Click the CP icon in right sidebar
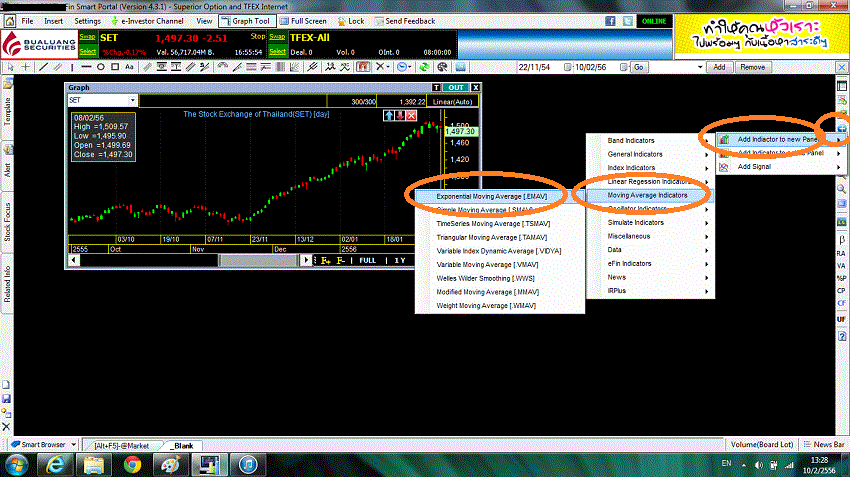The image size is (850, 477). click(841, 291)
